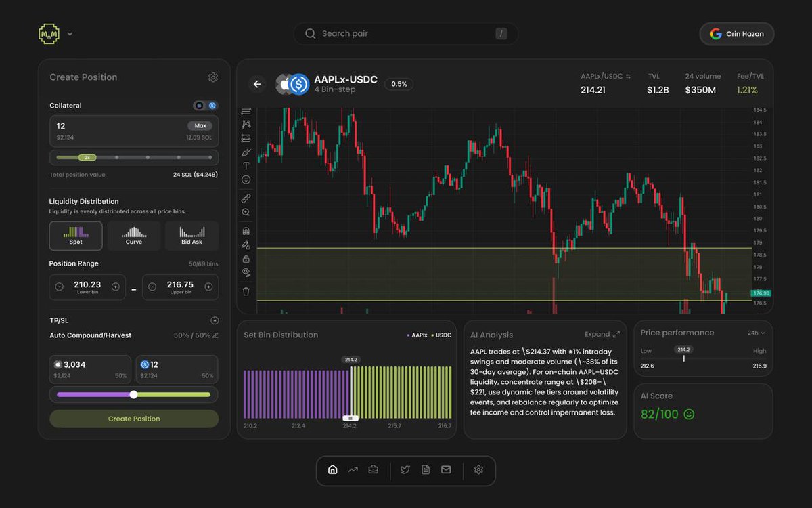Delete drawings with the trash icon
Image resolution: width=812 pixels, height=508 pixels.
coord(246,291)
